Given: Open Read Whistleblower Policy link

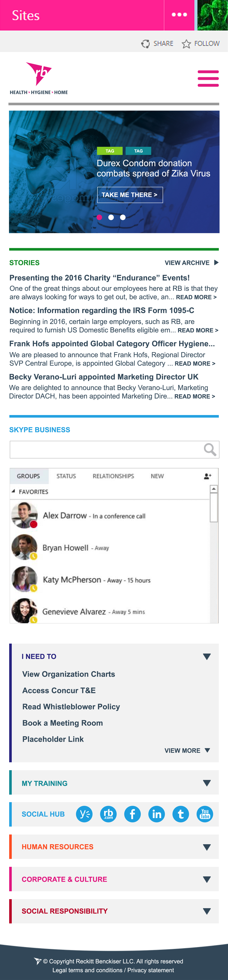Looking at the screenshot, I should point(71,707).
